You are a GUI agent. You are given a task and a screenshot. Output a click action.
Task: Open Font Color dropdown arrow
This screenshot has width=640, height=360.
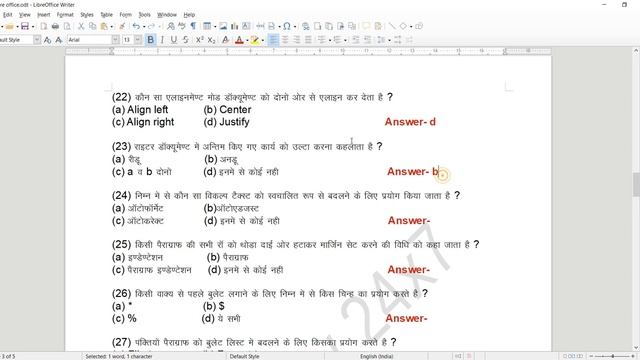pos(247,40)
